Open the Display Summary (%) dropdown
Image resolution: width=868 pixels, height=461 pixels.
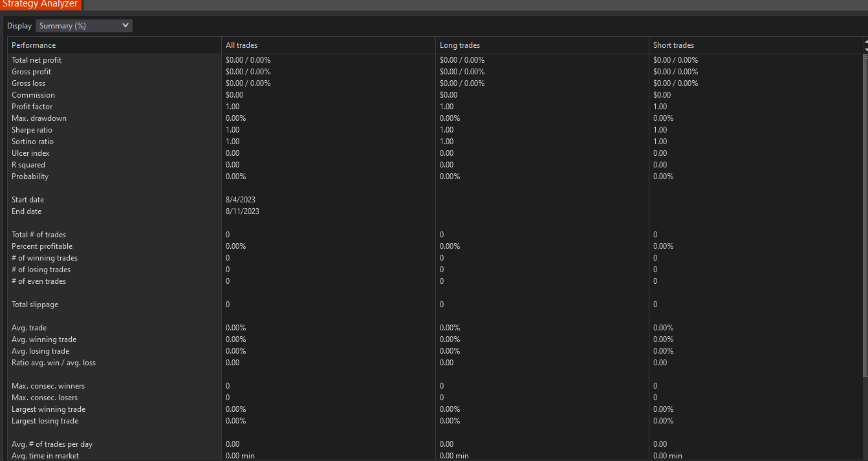[84, 26]
